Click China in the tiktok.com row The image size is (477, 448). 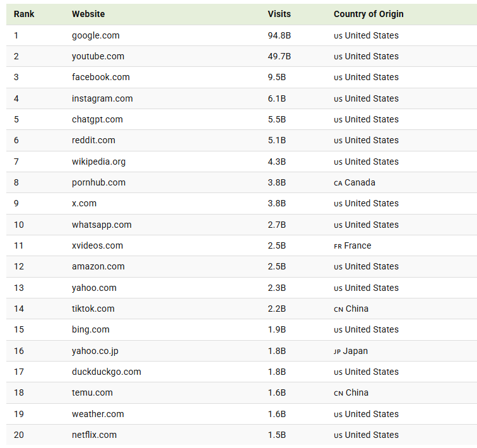coord(351,309)
